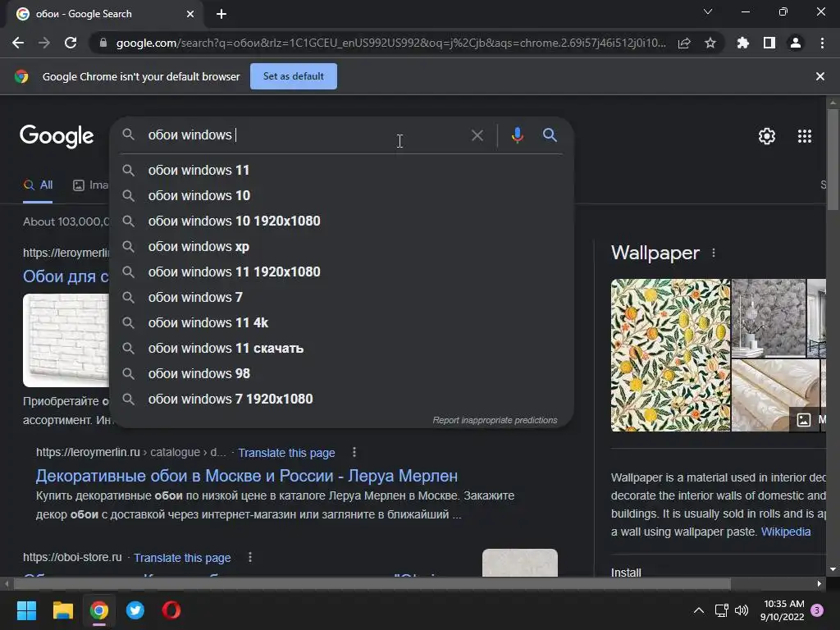Choose suggestion 'обои windows 7 1920x1080'
840x630 pixels.
342,399
